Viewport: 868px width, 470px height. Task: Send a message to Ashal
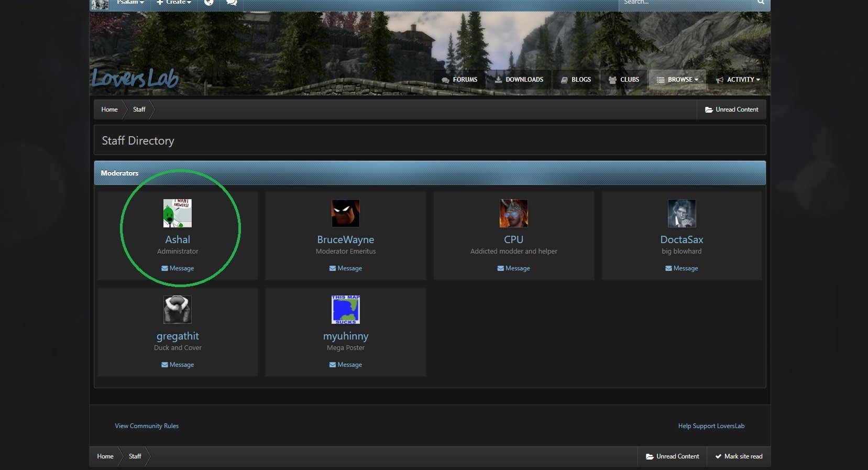pos(178,268)
